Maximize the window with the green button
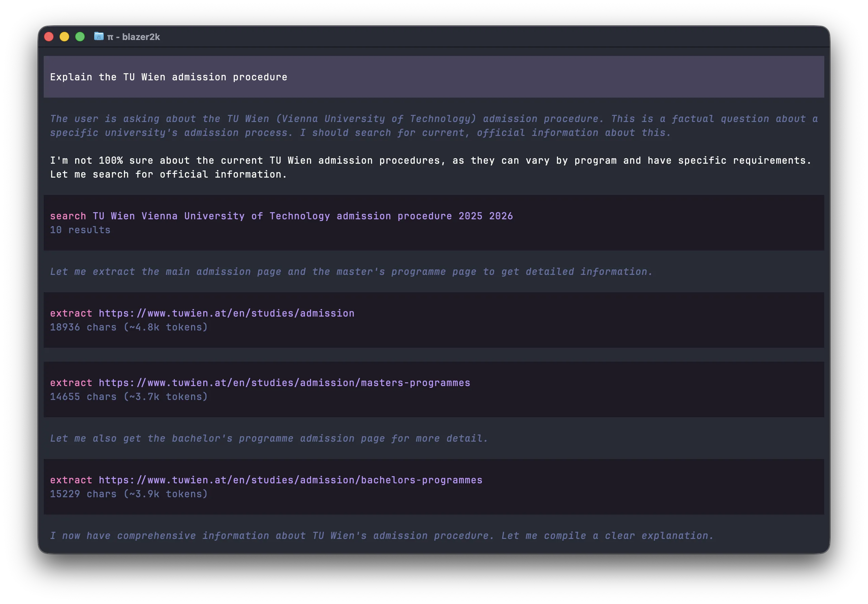The image size is (868, 604). [x=80, y=37]
